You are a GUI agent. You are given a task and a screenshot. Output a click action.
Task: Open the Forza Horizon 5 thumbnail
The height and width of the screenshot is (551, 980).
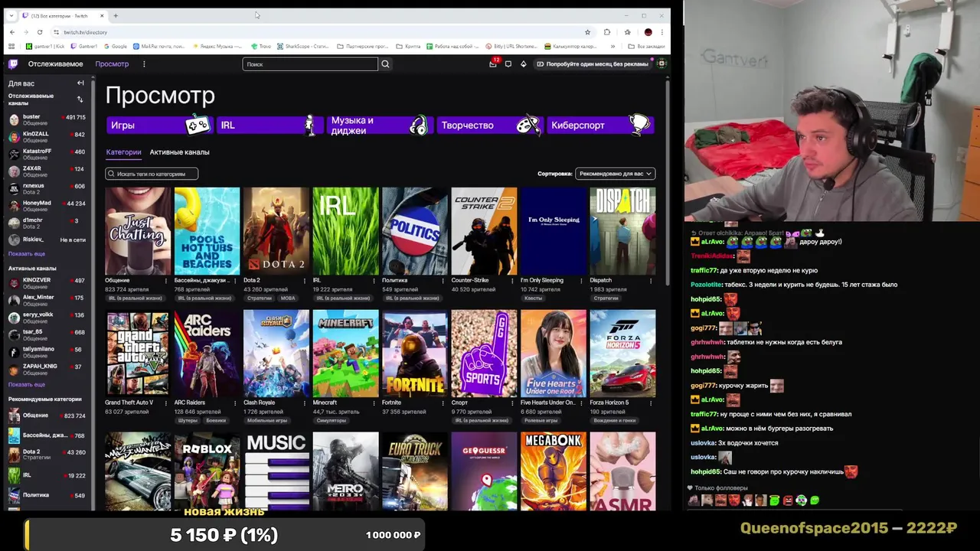622,354
